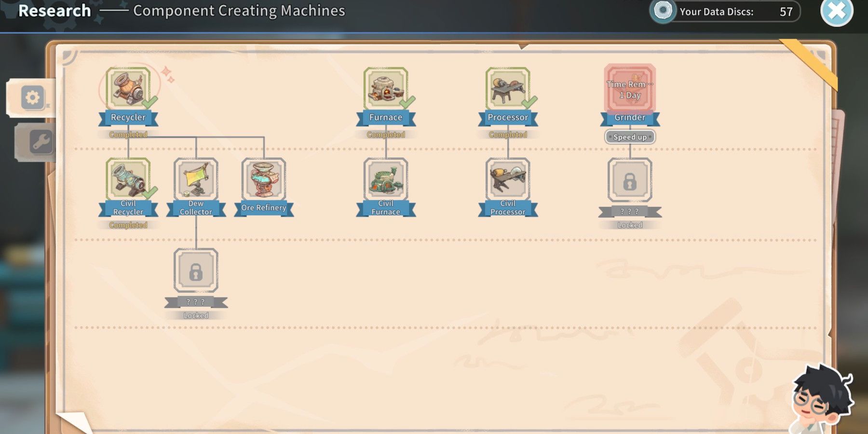This screenshot has height=434, width=868.
Task: Click the Recycler name label
Action: click(128, 118)
